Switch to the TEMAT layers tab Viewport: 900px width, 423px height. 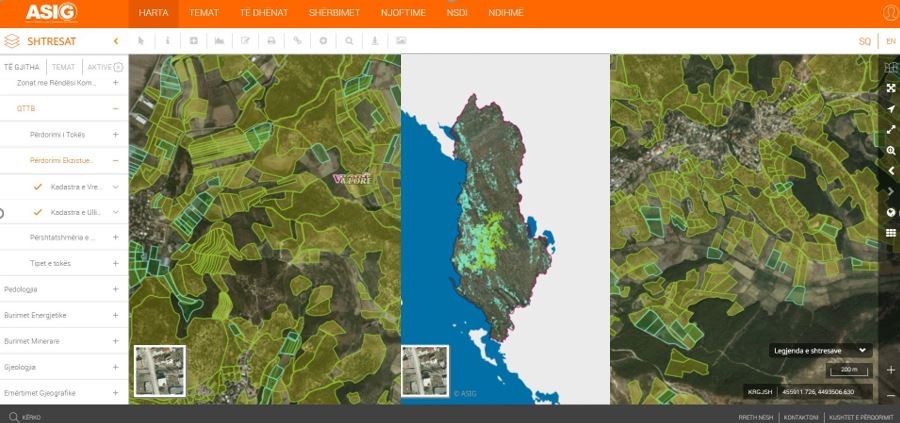63,67
